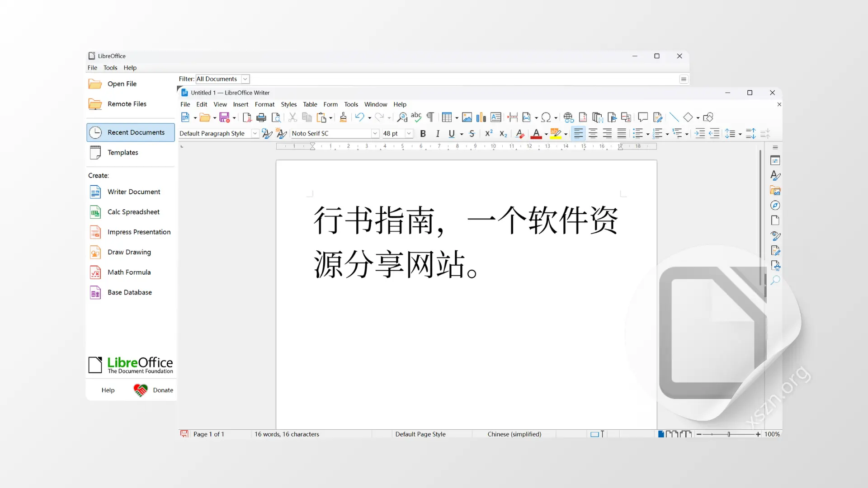Viewport: 868px width, 488px height.
Task: Open the Gallery panel in the sidebar
Action: tap(776, 190)
